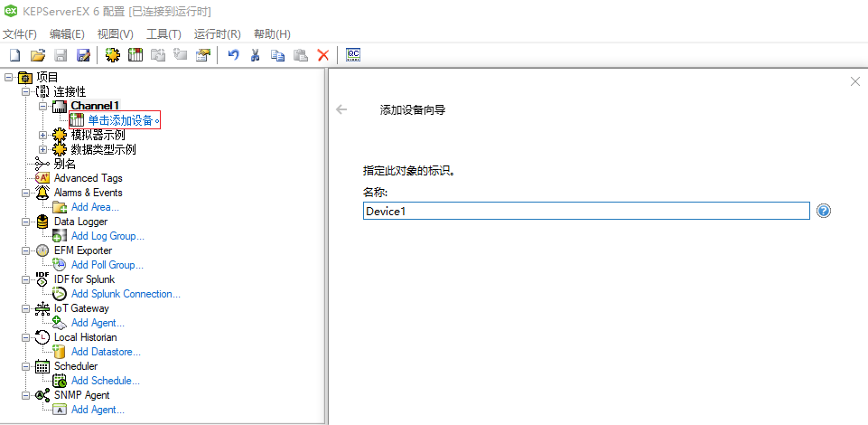Select the 数据类型示例 channel name
Viewport: 868px width, 425px height.
104,149
